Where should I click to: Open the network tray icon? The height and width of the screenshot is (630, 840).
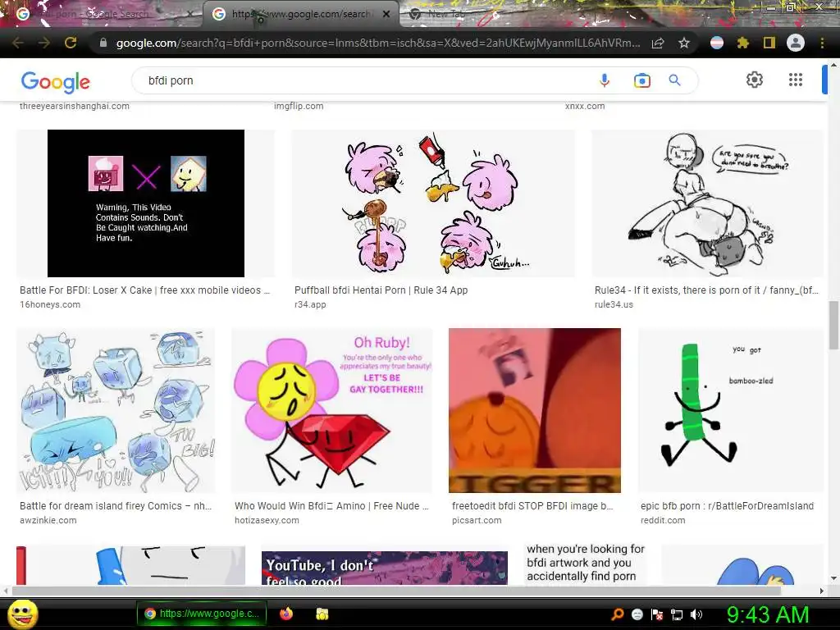[677, 614]
